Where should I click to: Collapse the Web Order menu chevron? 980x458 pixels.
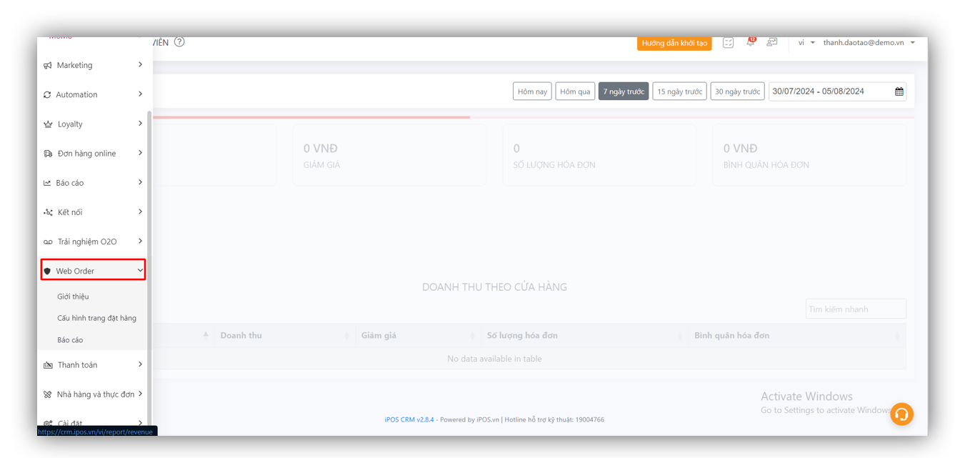(x=140, y=271)
